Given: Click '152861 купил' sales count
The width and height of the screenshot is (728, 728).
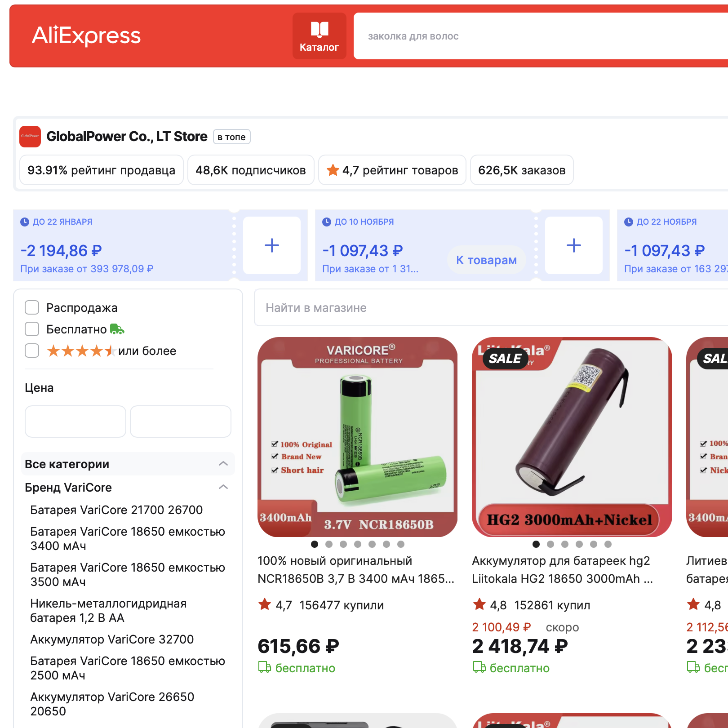Looking at the screenshot, I should (552, 605).
